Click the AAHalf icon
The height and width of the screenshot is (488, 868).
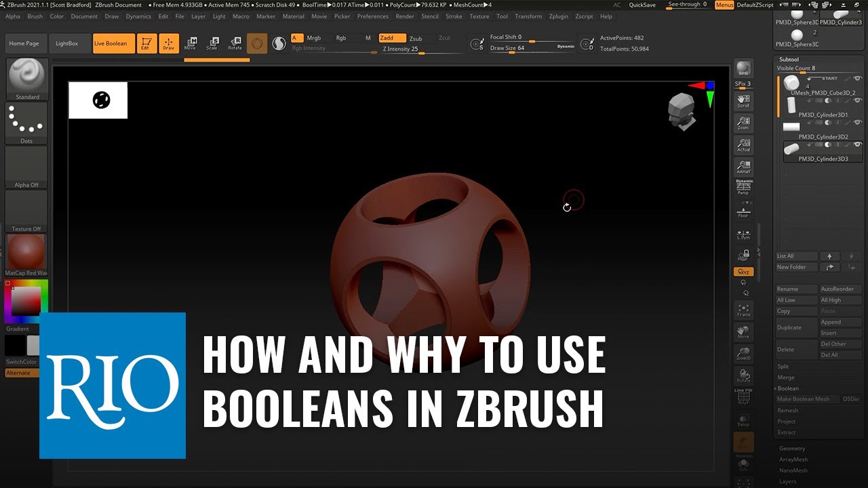point(743,166)
